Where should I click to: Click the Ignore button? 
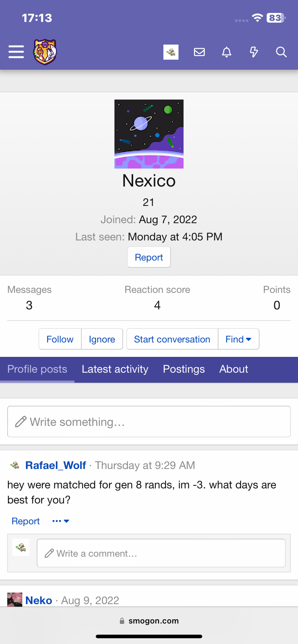click(x=102, y=339)
